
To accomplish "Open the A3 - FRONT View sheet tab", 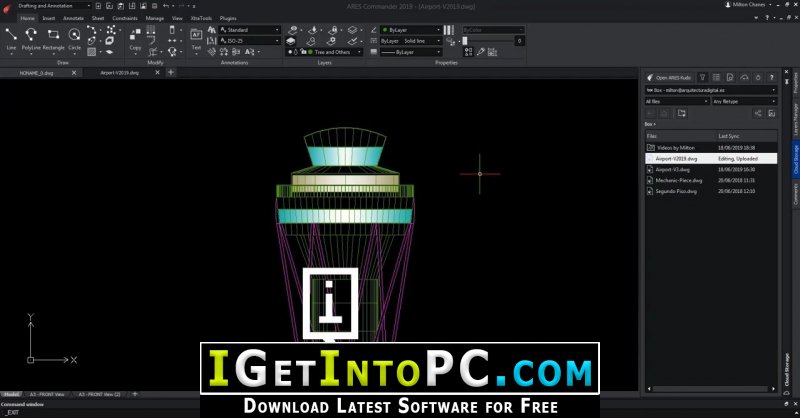I will 47,395.
